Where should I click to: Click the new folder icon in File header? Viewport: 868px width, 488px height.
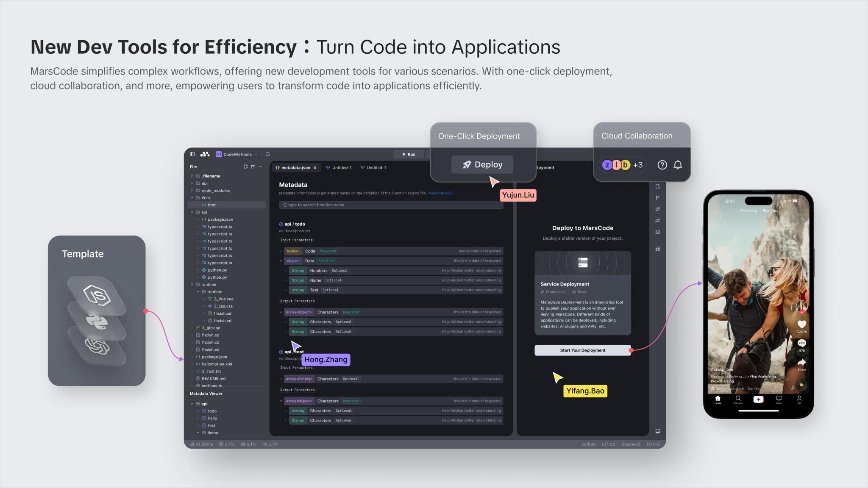tap(253, 166)
